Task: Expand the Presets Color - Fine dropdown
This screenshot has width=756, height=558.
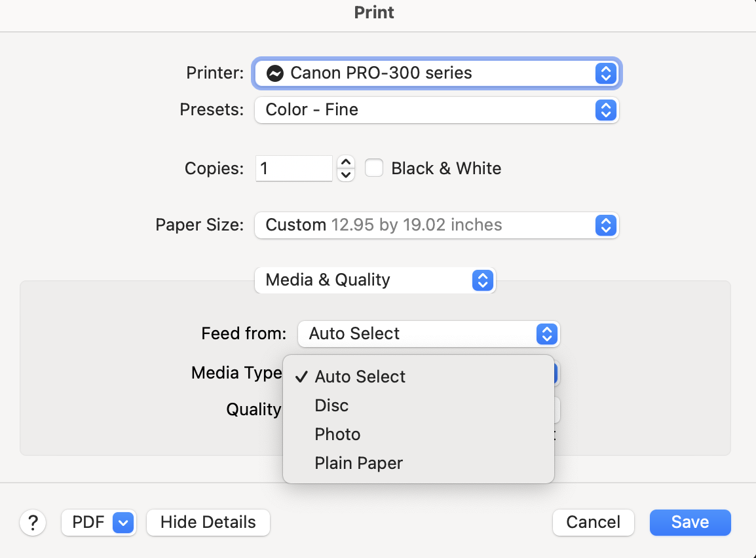Action: pyautogui.click(x=436, y=109)
